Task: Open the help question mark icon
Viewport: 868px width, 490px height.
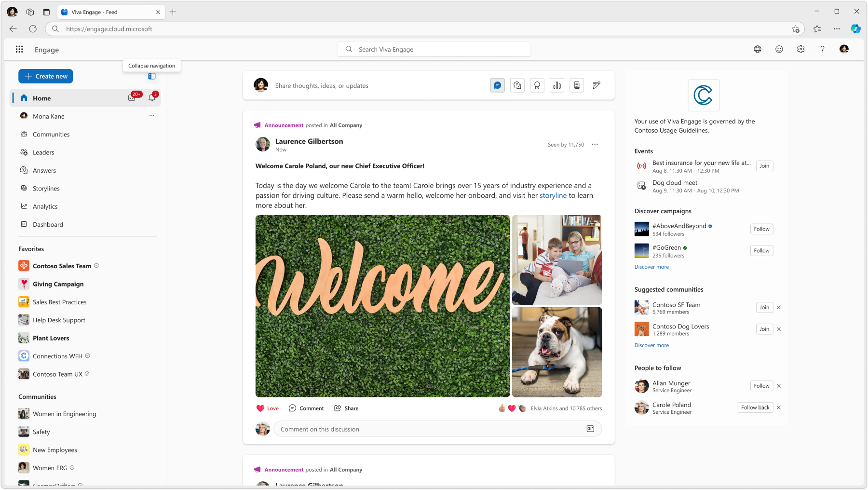Action: click(822, 49)
